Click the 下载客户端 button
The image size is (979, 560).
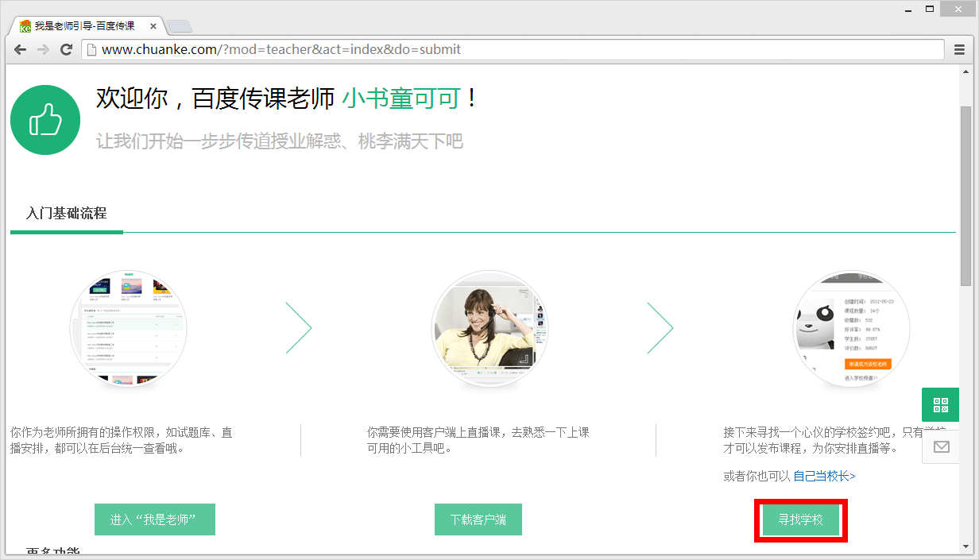(x=478, y=519)
